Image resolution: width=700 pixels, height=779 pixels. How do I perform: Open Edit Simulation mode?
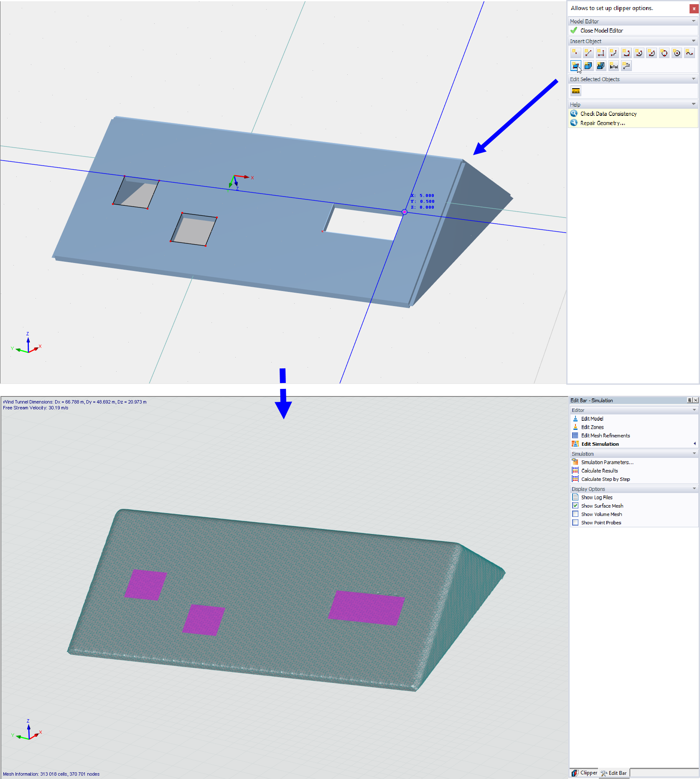pos(600,444)
